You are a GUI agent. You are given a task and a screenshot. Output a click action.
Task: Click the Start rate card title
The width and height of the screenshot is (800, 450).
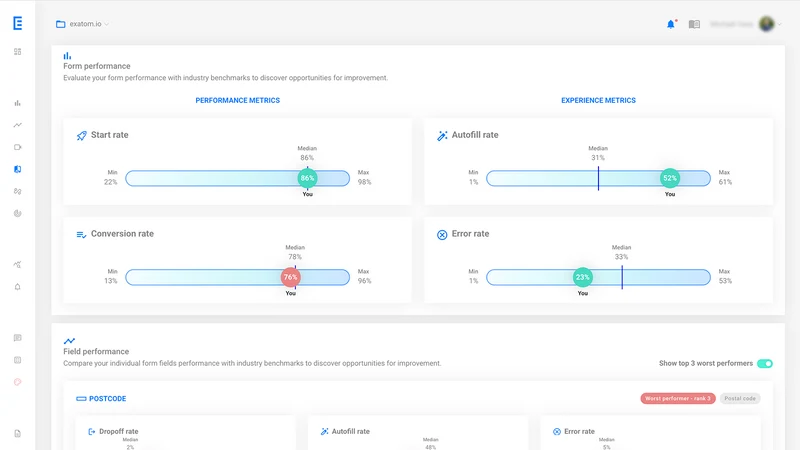(110, 135)
